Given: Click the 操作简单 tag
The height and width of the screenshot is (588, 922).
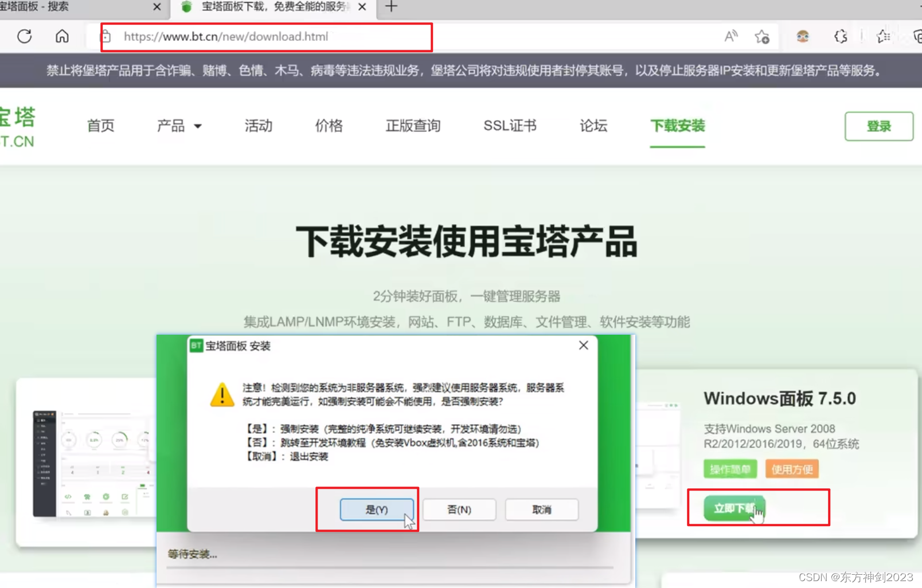Looking at the screenshot, I should click(730, 469).
